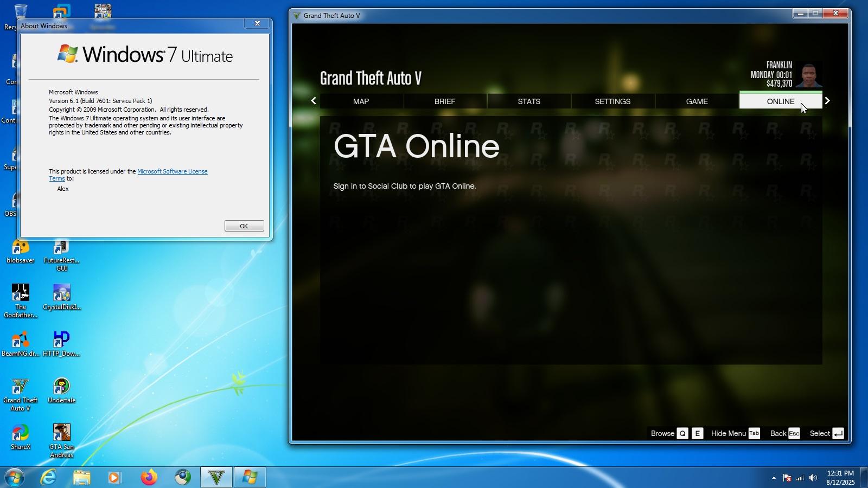868x488 pixels.
Task: Click the right arrow of the pause menu tabs
Action: pos(827,101)
